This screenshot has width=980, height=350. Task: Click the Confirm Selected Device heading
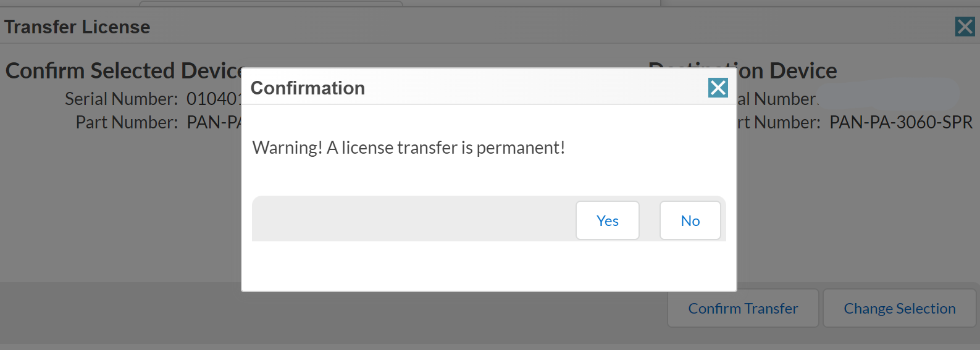[x=124, y=71]
